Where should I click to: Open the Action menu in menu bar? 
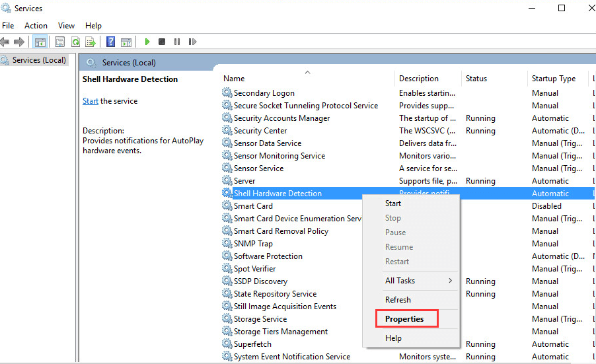click(x=36, y=26)
